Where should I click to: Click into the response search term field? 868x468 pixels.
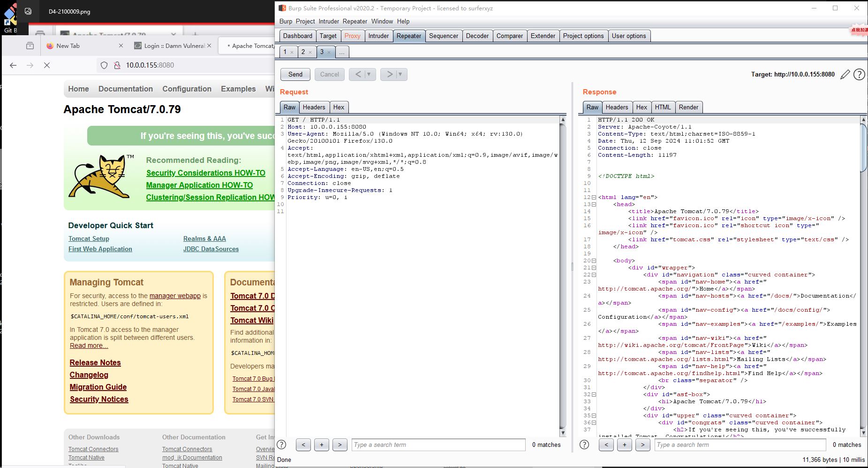click(740, 445)
